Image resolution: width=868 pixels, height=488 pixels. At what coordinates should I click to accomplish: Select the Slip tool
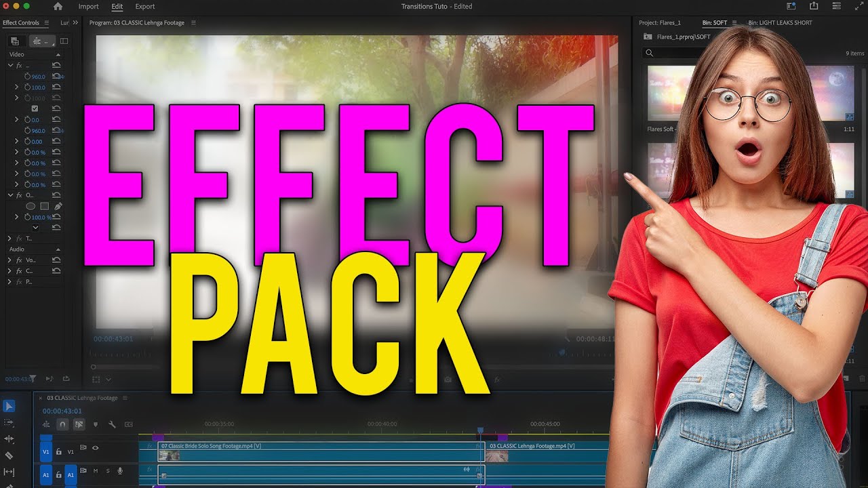click(x=9, y=472)
